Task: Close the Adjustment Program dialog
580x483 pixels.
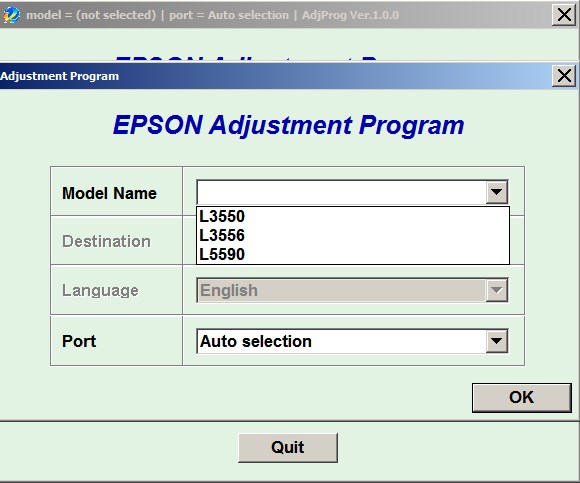Action: [564, 76]
